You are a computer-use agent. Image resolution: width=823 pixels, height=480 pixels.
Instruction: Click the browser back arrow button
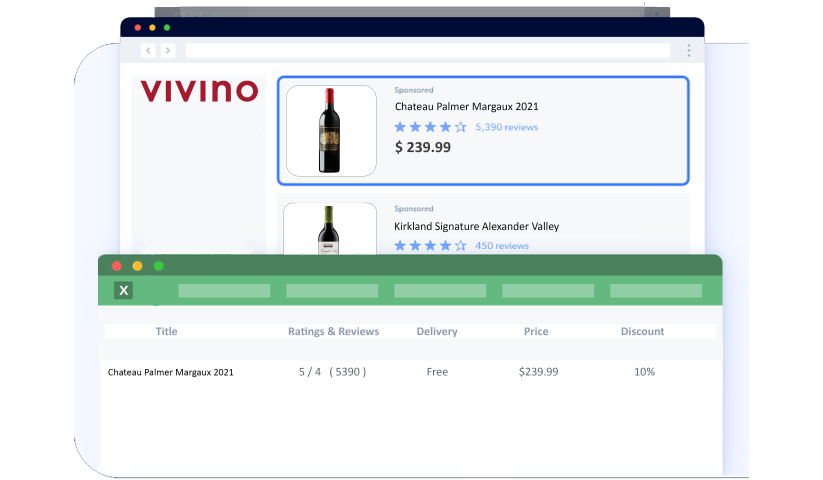click(x=149, y=50)
